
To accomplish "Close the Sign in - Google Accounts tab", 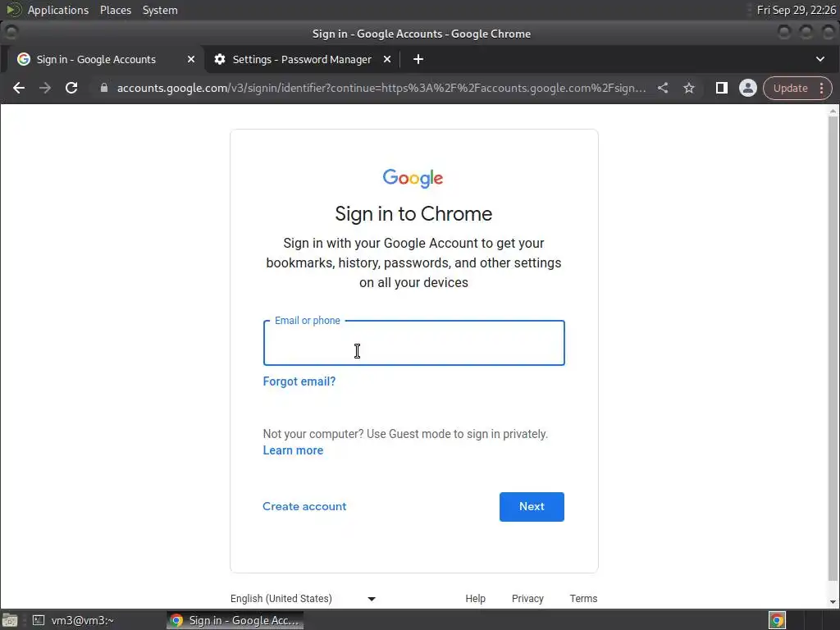I will pyautogui.click(x=190, y=59).
